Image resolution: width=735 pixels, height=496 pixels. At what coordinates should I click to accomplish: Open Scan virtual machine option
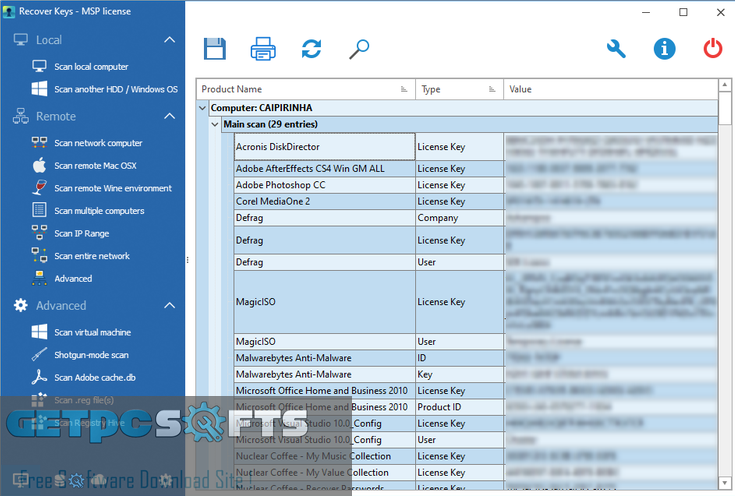[x=93, y=332]
